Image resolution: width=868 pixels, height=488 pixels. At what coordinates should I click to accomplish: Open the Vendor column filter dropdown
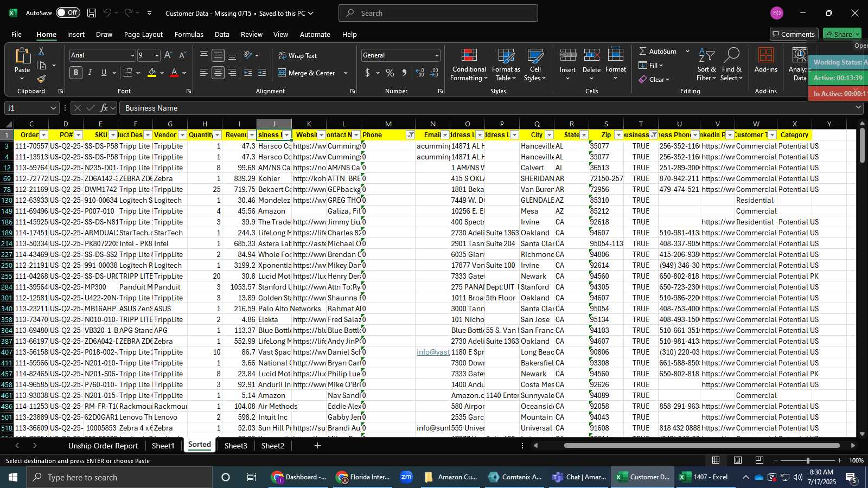pyautogui.click(x=182, y=135)
